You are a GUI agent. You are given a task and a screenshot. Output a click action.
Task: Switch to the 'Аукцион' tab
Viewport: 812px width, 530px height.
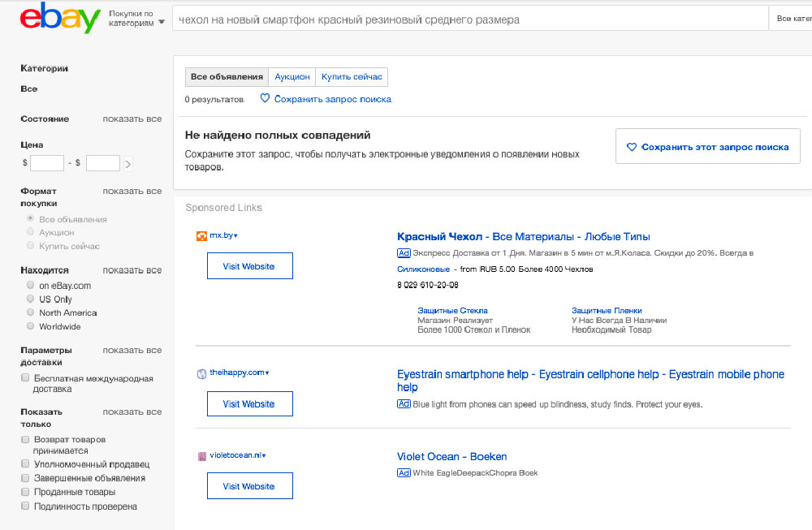(x=292, y=77)
